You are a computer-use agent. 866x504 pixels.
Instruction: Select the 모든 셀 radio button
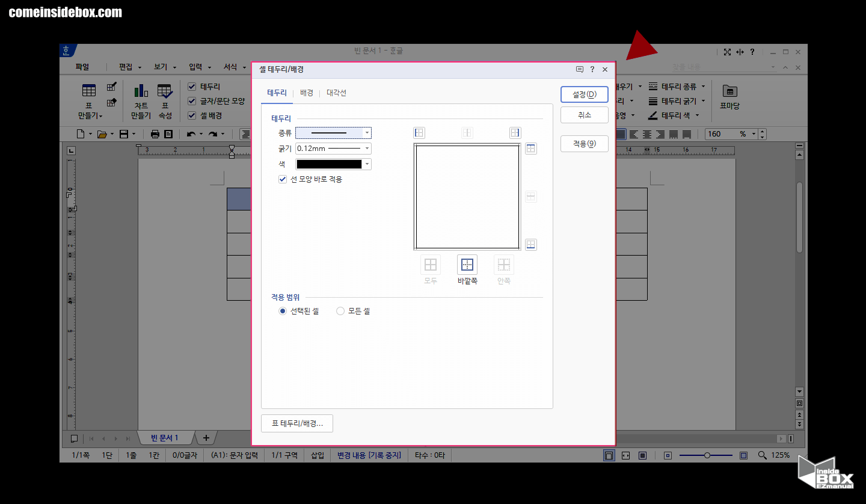point(340,311)
